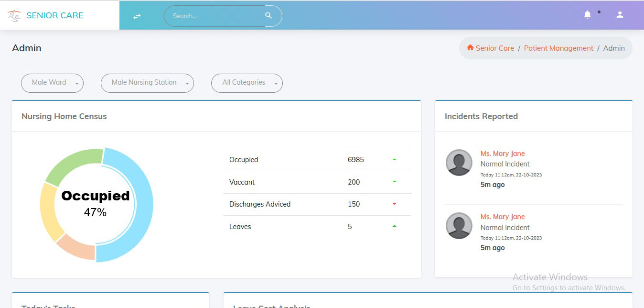Click green up arrow beside Occupied
Viewport: 644px width, 308px height.
click(x=394, y=160)
